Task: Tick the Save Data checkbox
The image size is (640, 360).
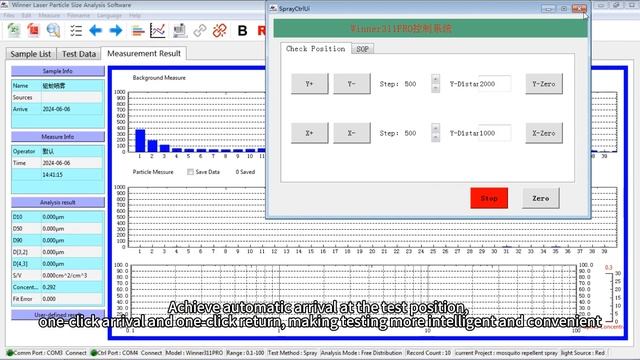Action: point(190,172)
